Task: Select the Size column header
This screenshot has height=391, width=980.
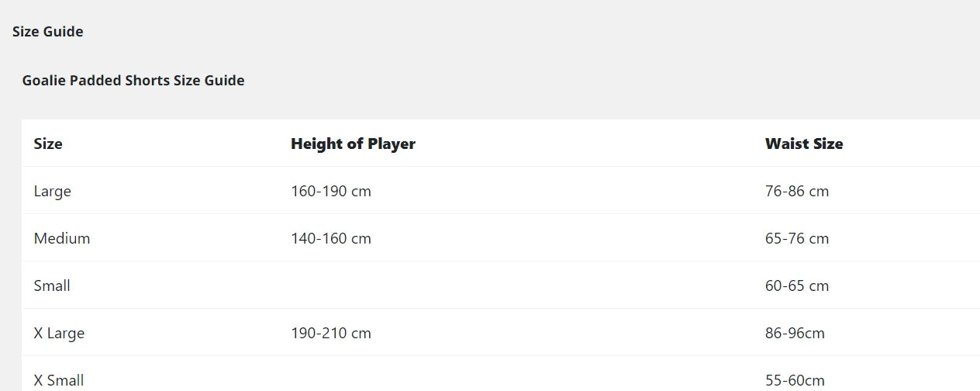Action: click(48, 144)
